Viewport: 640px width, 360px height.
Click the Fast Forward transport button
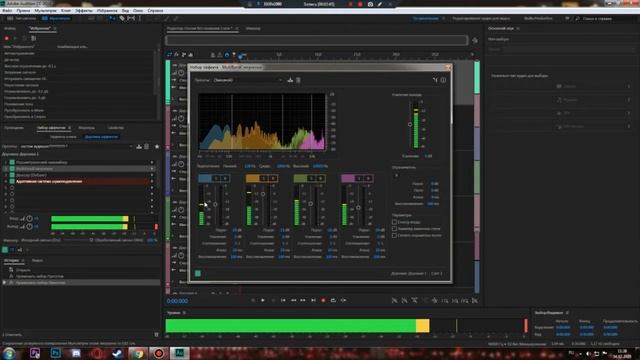pyautogui.click(x=303, y=300)
